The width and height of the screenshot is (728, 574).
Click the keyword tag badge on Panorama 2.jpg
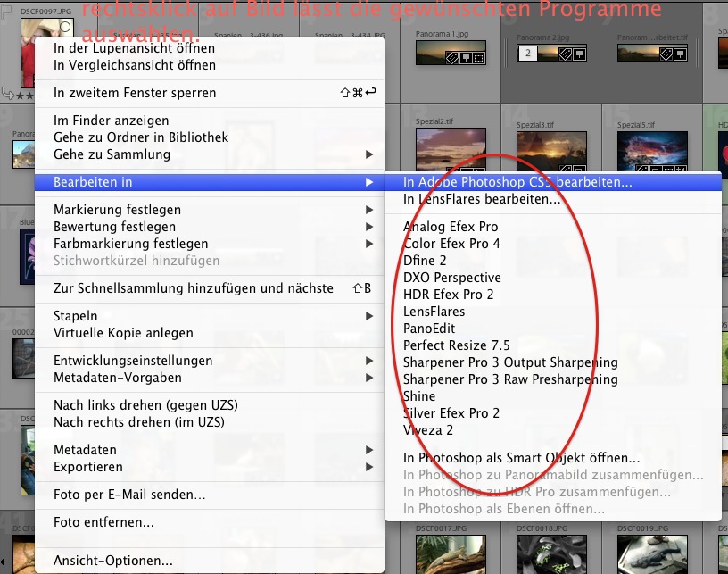click(x=564, y=54)
